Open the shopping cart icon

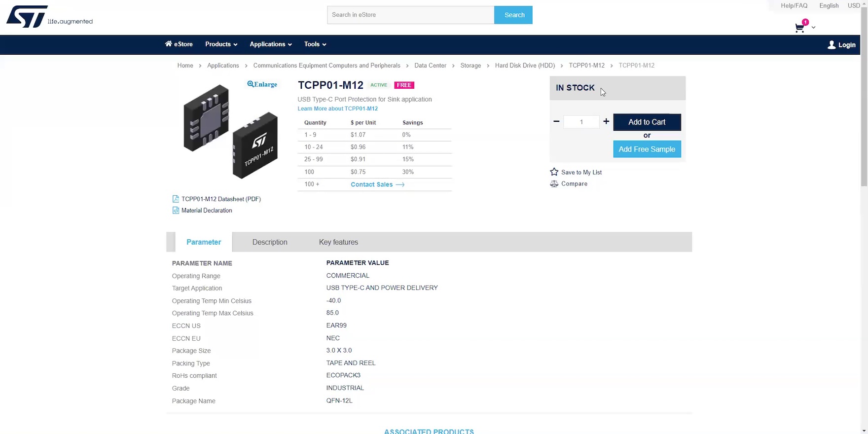click(x=799, y=28)
